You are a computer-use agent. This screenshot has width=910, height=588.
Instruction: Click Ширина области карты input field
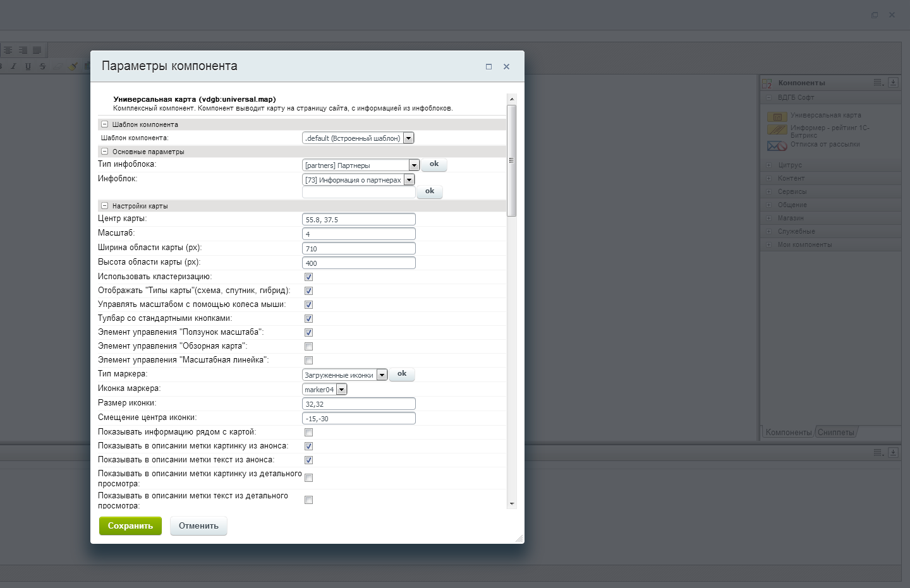359,248
